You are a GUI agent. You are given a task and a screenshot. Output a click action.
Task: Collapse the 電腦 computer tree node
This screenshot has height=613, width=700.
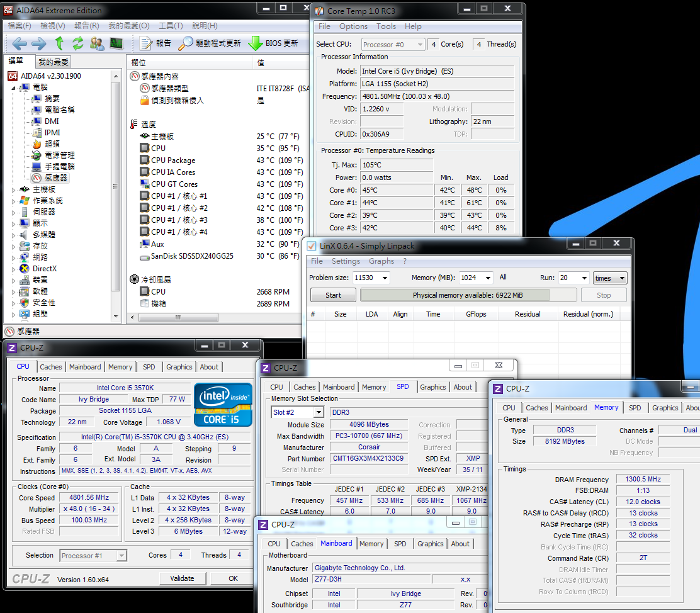(x=13, y=88)
